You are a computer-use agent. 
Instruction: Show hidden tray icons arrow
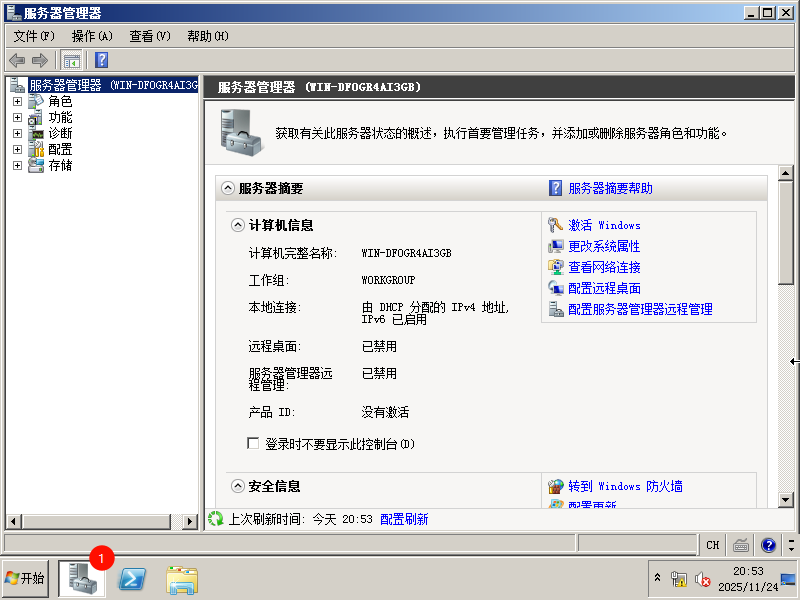point(658,578)
